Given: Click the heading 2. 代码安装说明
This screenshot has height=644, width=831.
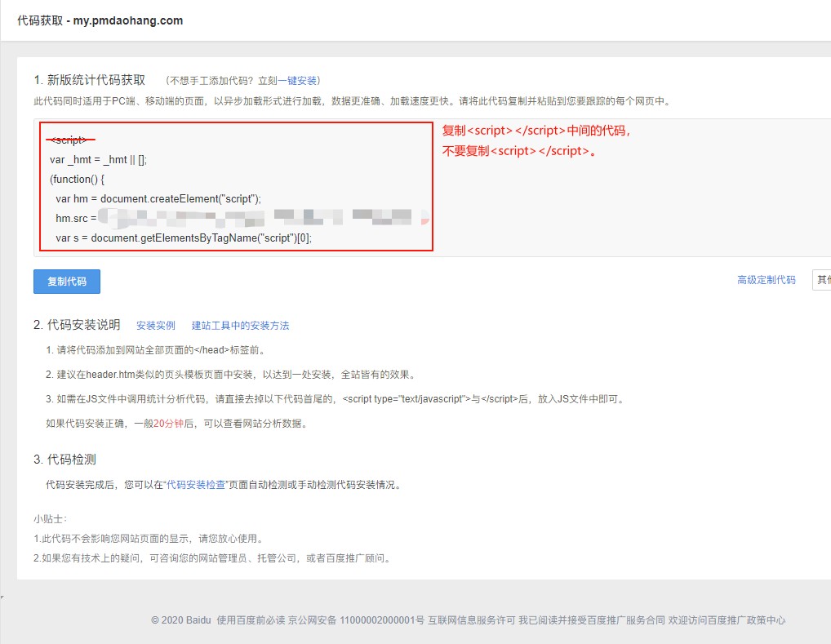Looking at the screenshot, I should click(x=77, y=324).
